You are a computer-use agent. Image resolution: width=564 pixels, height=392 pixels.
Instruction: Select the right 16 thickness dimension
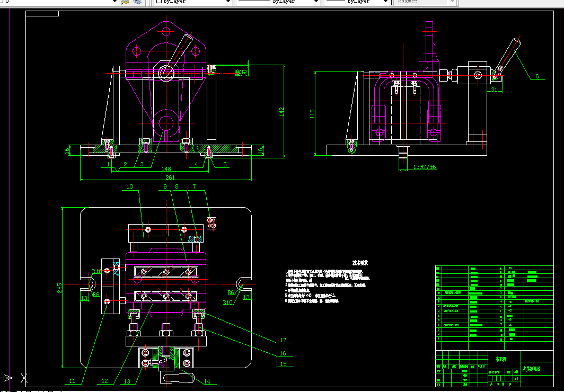tap(261, 151)
